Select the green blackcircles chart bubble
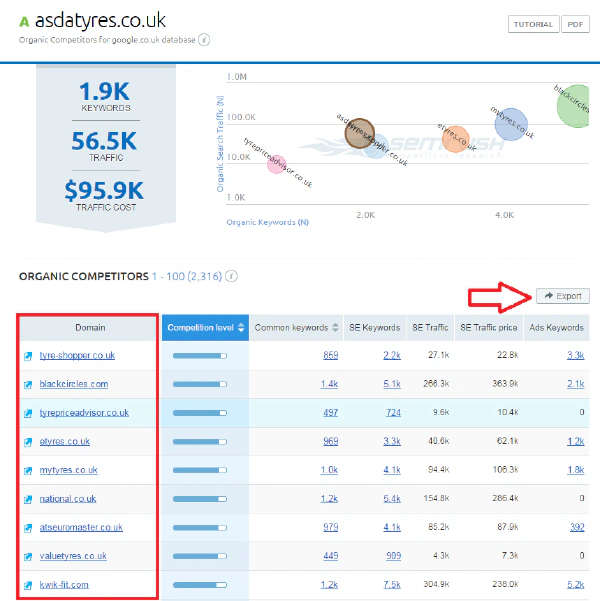The width and height of the screenshot is (600, 601). pyautogui.click(x=574, y=106)
